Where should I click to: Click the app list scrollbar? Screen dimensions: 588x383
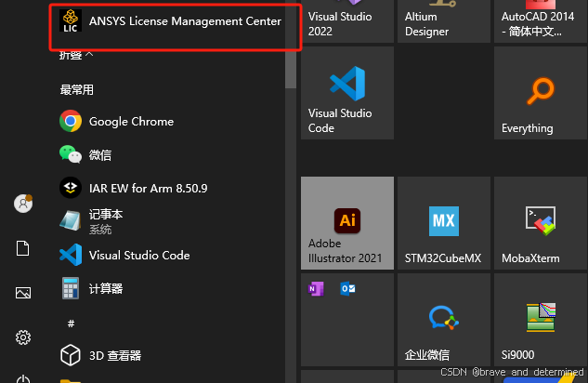291,45
